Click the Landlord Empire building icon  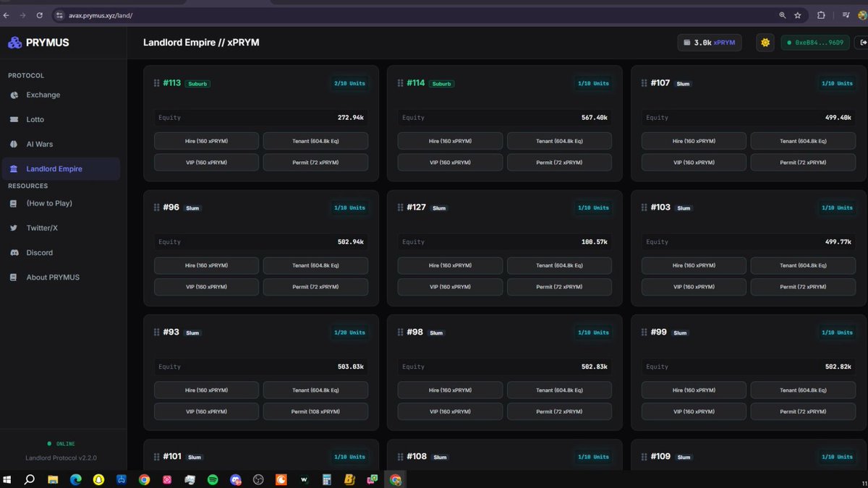click(14, 168)
